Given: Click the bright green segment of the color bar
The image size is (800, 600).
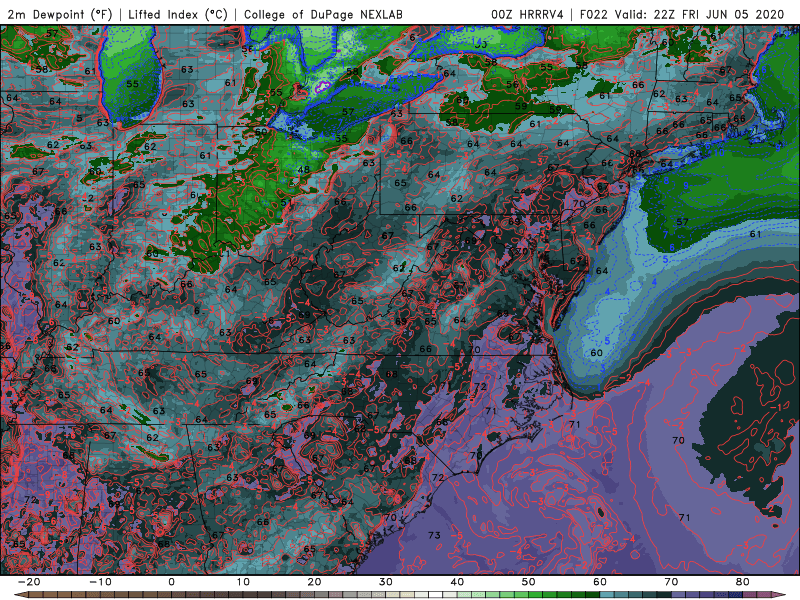Looking at the screenshot, I should pos(536,595).
